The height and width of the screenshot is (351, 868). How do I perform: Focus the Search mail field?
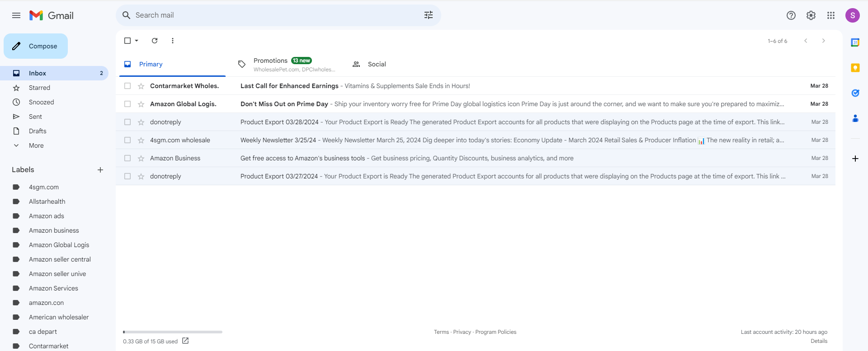click(278, 15)
